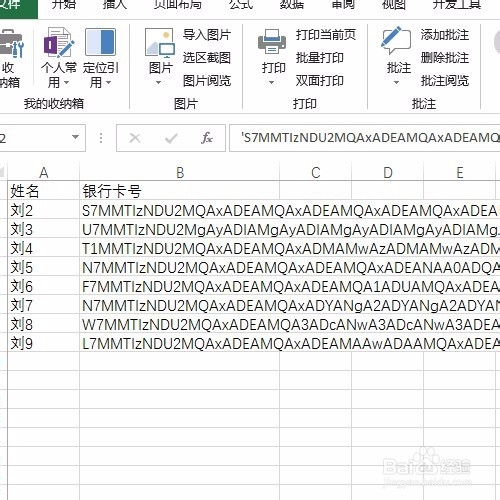Select the 姓名 header cell
Screen dimensions: 500x500
[x=43, y=191]
